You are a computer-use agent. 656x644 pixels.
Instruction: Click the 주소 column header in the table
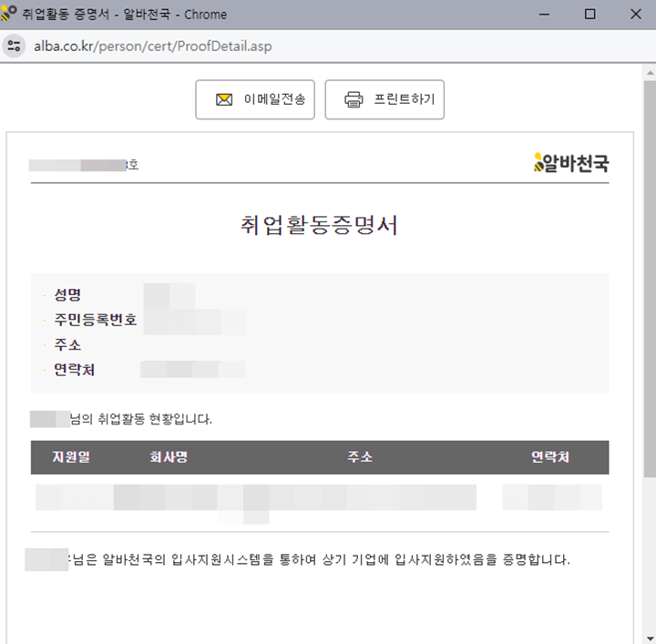tap(360, 457)
